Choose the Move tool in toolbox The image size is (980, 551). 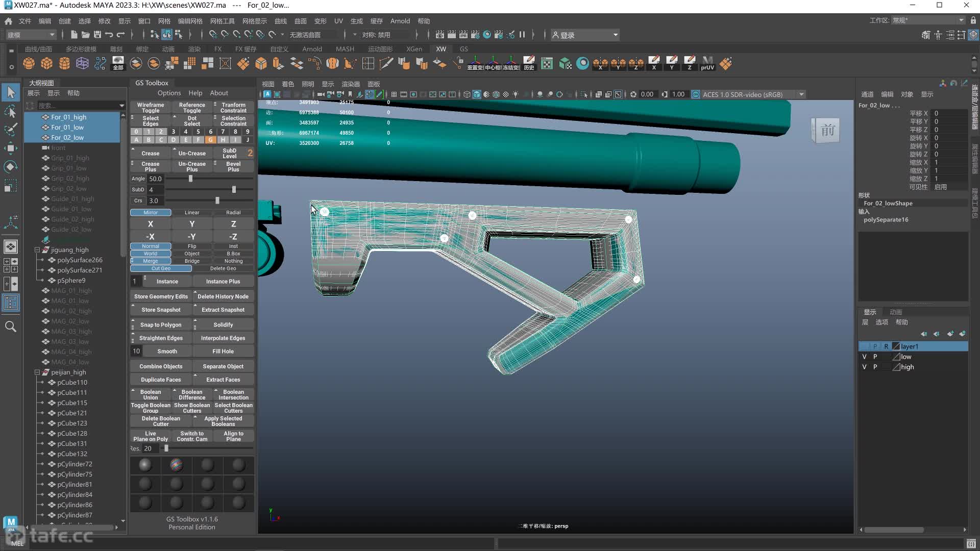(x=11, y=148)
